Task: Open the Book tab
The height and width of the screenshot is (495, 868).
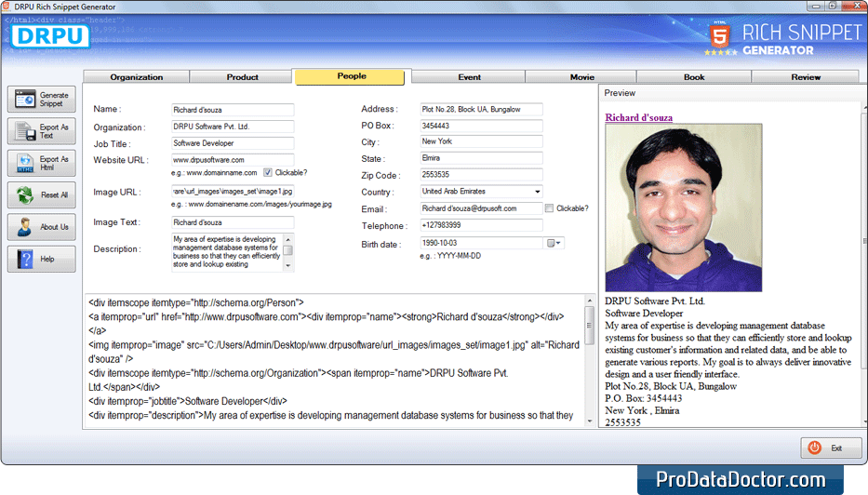Action: coord(694,77)
